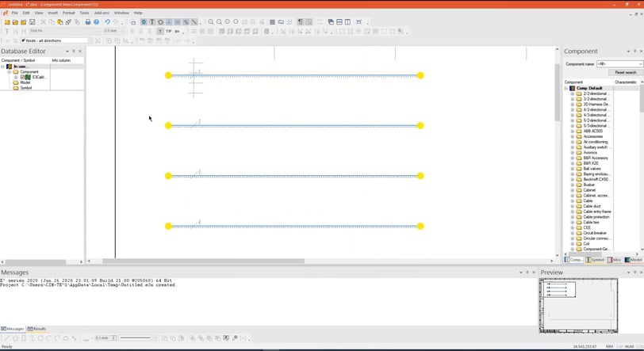Click the Print icon
The width and height of the screenshot is (644, 351).
pos(87,22)
